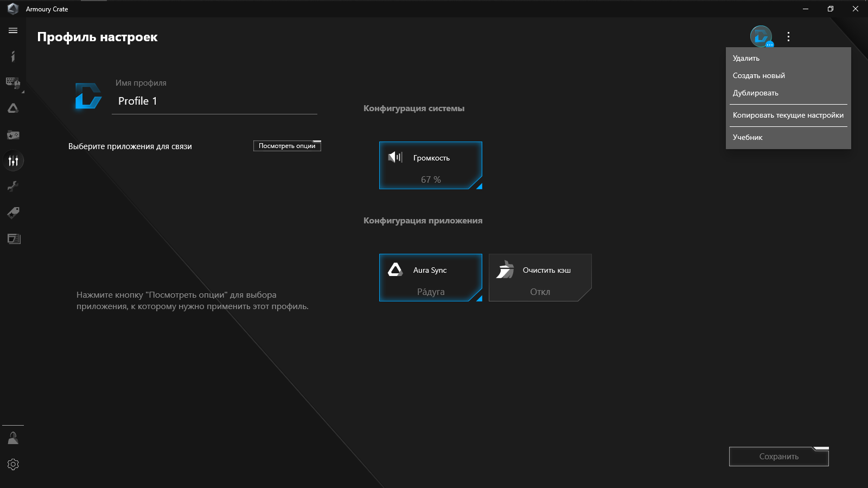This screenshot has height=488, width=868.
Task: Select the Scenario Profiles sliders icon
Action: pyautogui.click(x=13, y=161)
